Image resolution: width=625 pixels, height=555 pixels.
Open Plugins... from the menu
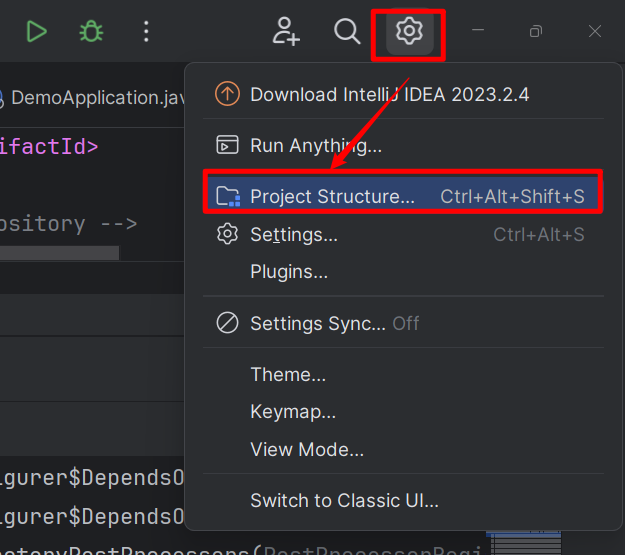(289, 272)
